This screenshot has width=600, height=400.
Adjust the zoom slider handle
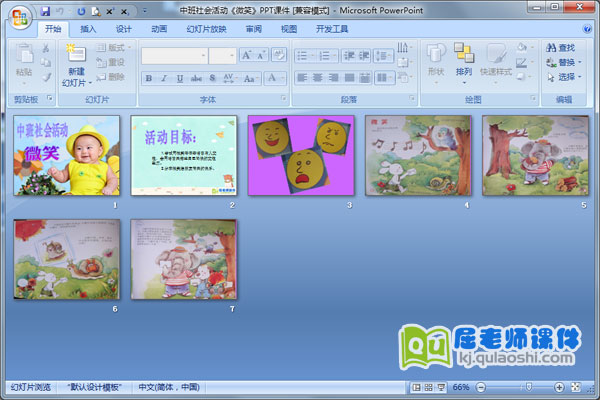(528, 387)
